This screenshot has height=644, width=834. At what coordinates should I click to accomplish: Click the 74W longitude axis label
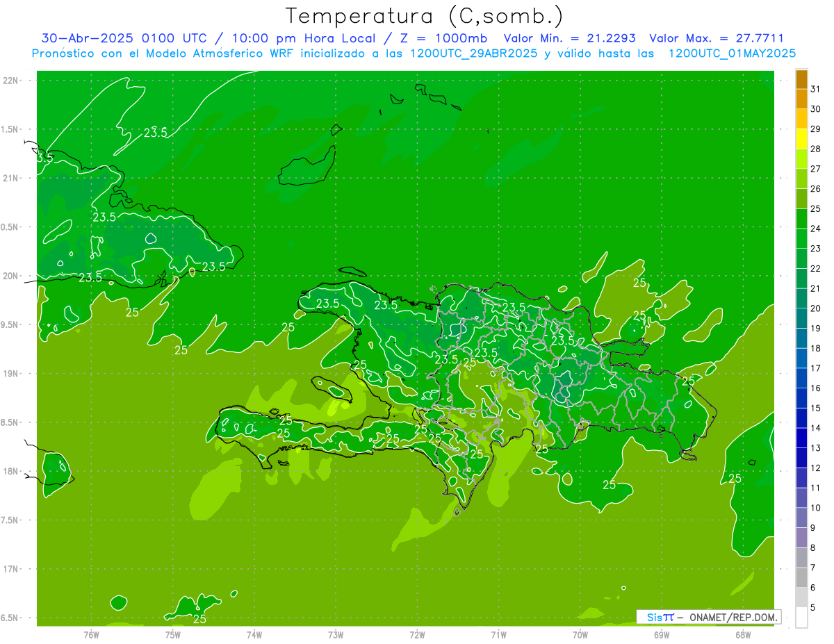click(254, 634)
